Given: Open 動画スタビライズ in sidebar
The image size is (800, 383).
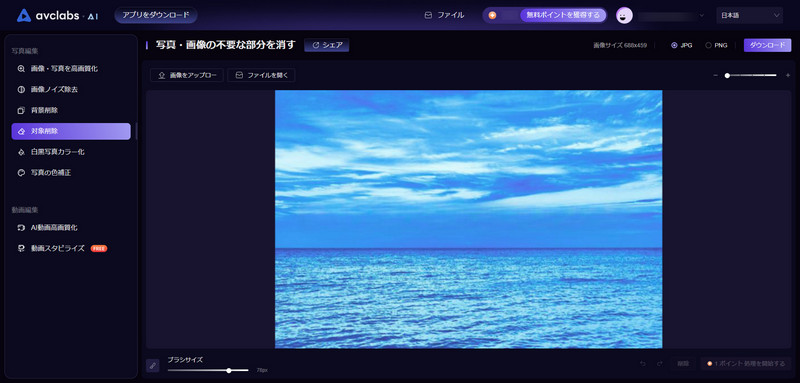Looking at the screenshot, I should pyautogui.click(x=71, y=248).
